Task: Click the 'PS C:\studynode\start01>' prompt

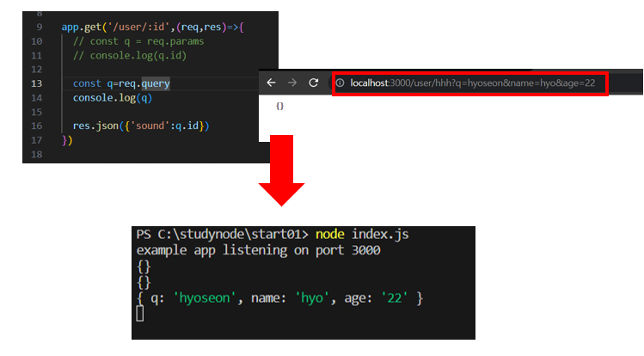Action: [222, 235]
